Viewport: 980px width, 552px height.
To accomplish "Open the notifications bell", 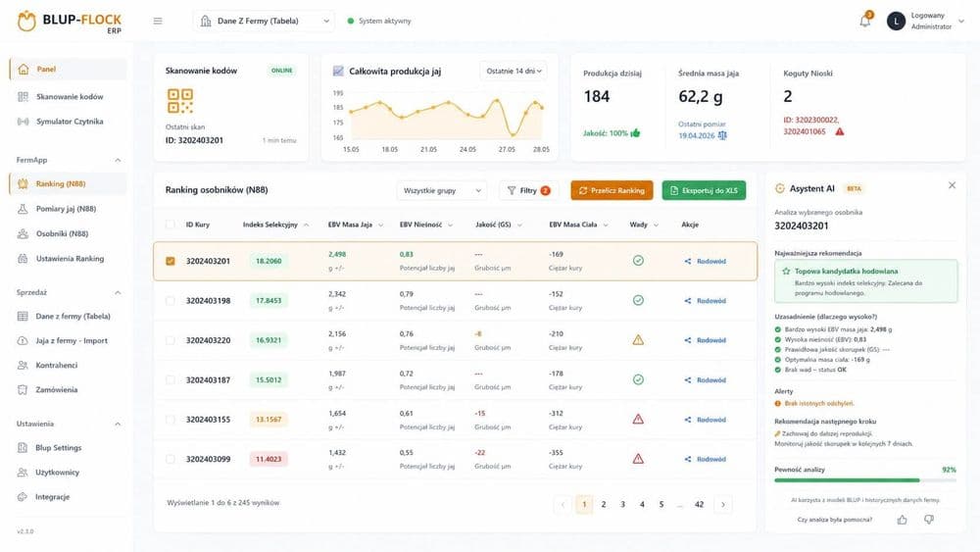I will click(x=865, y=21).
